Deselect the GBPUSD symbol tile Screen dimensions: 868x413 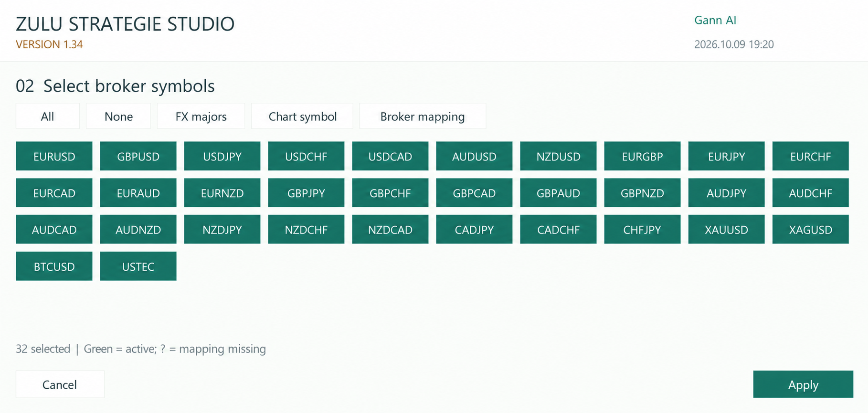click(138, 156)
